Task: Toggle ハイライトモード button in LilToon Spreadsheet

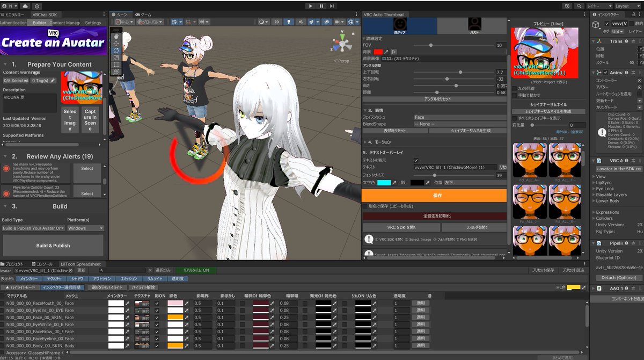Action: coord(20,287)
